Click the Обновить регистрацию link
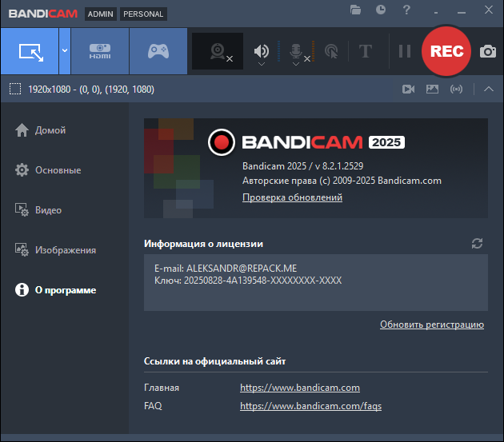The image size is (504, 442). coord(432,325)
